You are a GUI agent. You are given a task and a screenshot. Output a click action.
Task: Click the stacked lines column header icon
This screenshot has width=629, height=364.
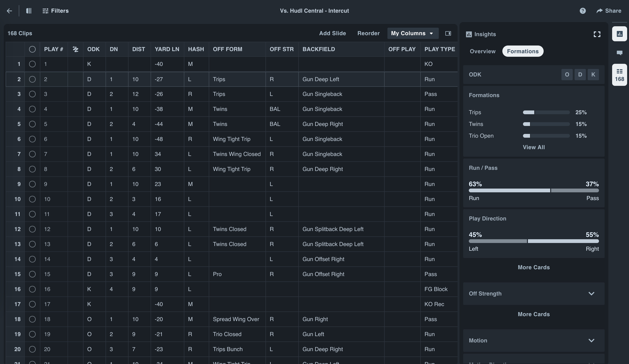[75, 49]
